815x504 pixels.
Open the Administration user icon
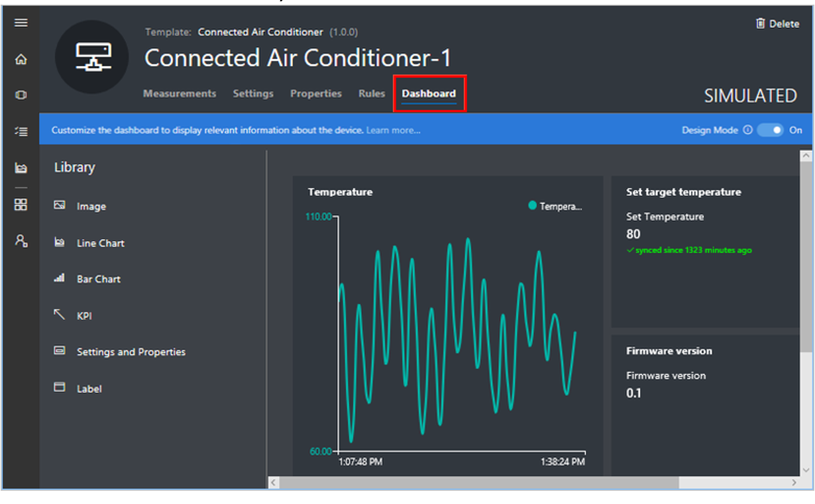(21, 240)
